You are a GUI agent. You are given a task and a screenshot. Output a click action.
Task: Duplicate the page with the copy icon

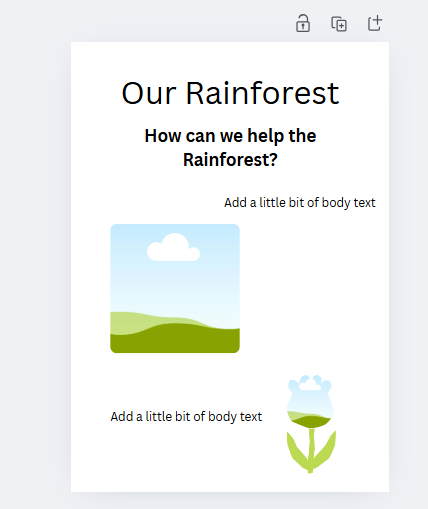click(x=339, y=24)
